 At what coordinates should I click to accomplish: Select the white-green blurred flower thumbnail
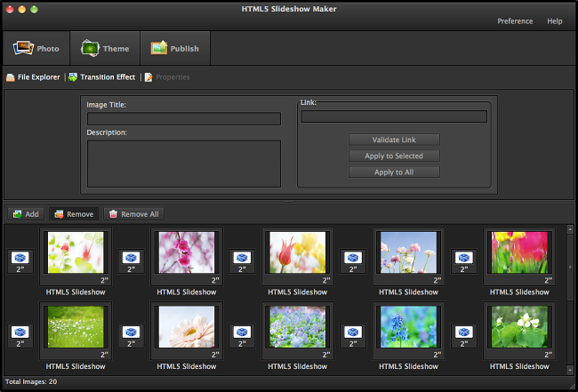[x=76, y=252]
